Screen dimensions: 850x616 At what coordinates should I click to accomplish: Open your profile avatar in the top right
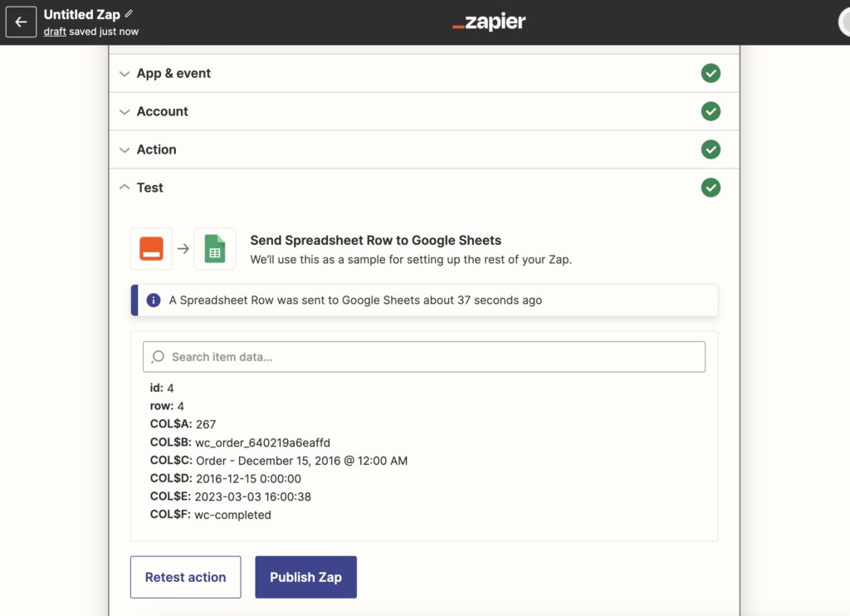click(x=844, y=22)
